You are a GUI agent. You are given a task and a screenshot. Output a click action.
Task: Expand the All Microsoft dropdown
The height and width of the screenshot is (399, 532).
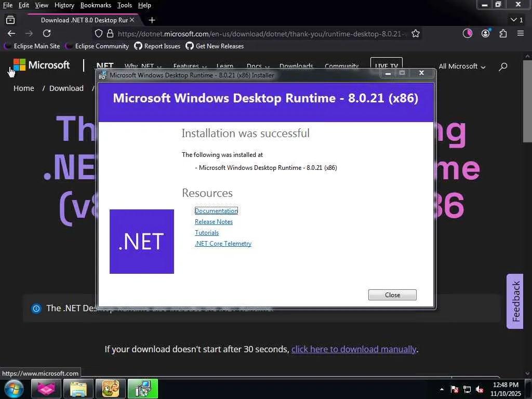pos(462,66)
